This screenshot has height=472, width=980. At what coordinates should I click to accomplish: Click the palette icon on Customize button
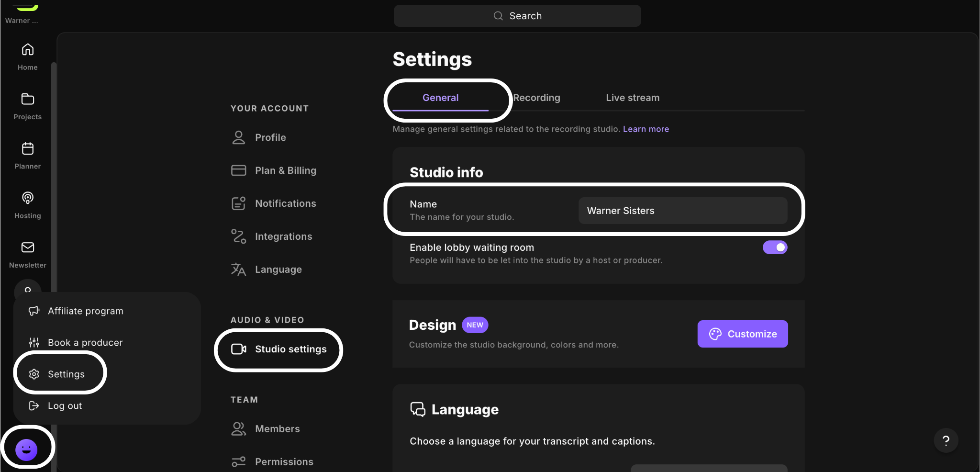click(x=715, y=334)
